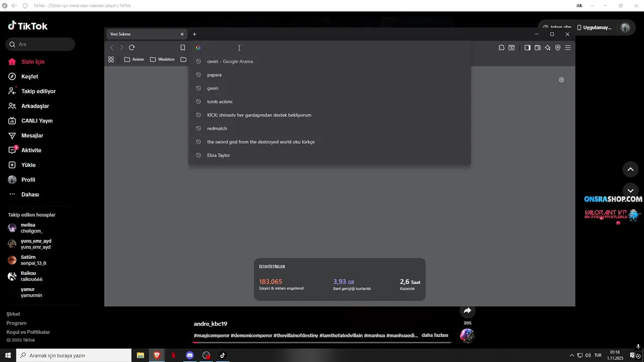Viewport: 644px width, 362px height.
Task: Open the Brave Leo AI sparkle icon
Action: [x=547, y=48]
